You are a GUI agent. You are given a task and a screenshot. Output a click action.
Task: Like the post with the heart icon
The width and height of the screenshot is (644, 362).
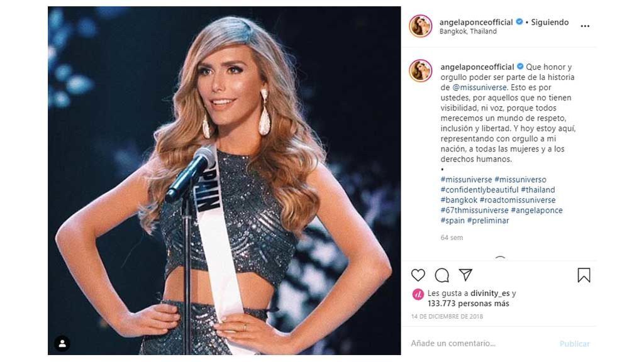(418, 275)
